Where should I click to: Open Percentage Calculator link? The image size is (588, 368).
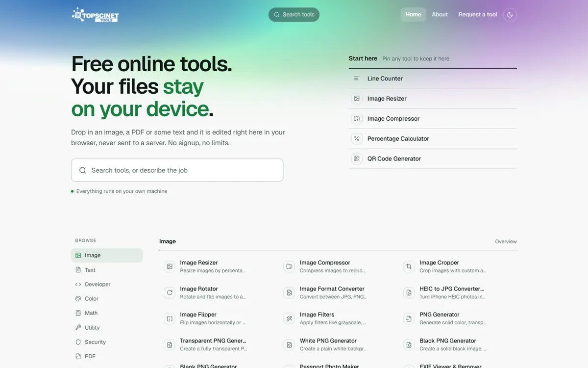(433, 139)
